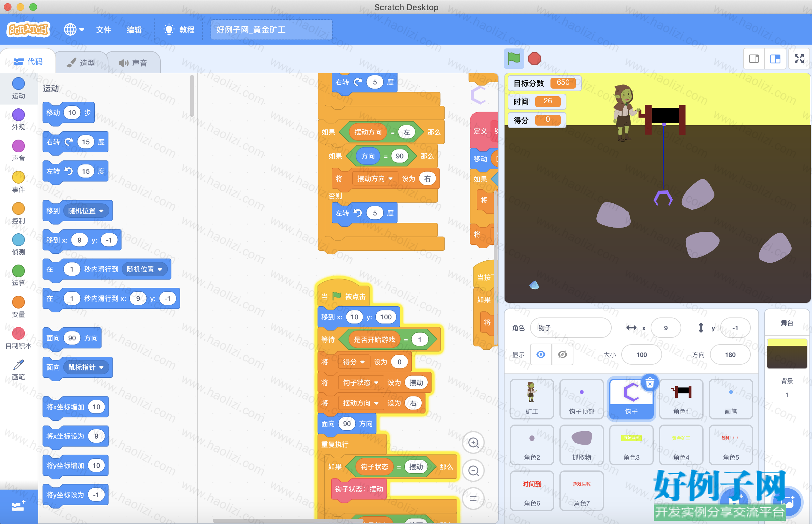Delete the 钩子 sprite with trash icon
Viewport: 812px width, 524px height.
click(650, 383)
